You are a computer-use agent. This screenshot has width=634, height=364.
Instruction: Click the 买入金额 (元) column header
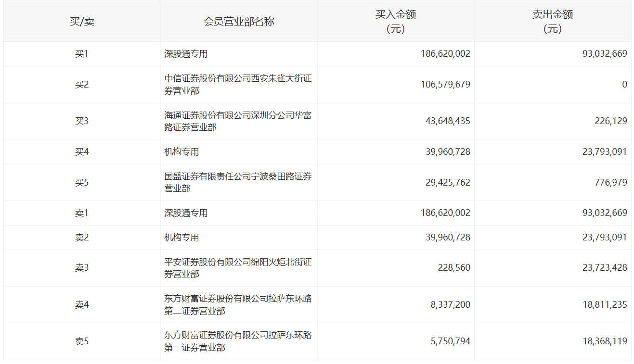coord(396,22)
